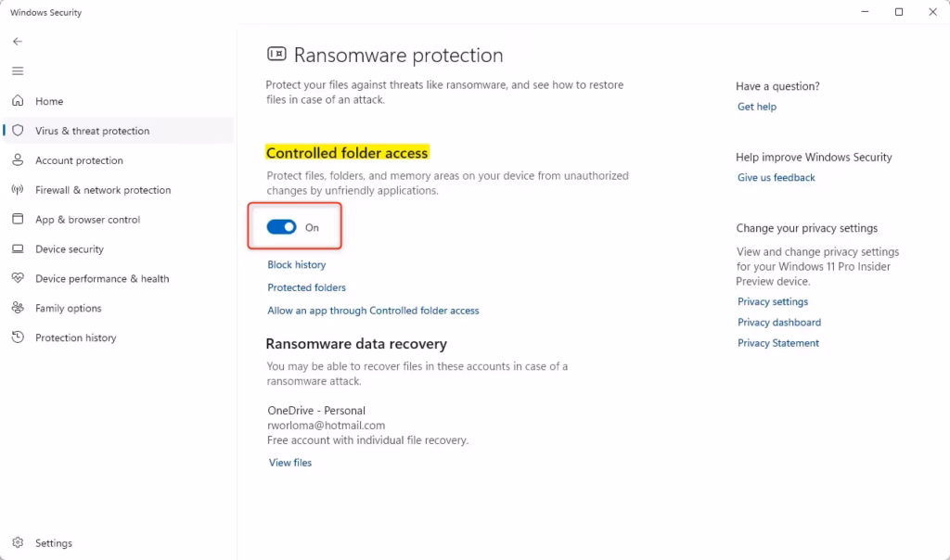This screenshot has width=950, height=560.
Task: Click the back arrow icon
Action: (x=18, y=42)
